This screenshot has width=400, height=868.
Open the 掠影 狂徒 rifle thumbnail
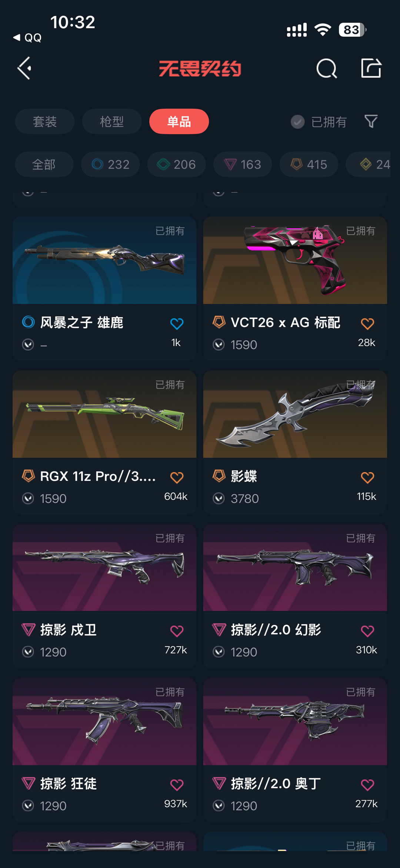[x=104, y=722]
